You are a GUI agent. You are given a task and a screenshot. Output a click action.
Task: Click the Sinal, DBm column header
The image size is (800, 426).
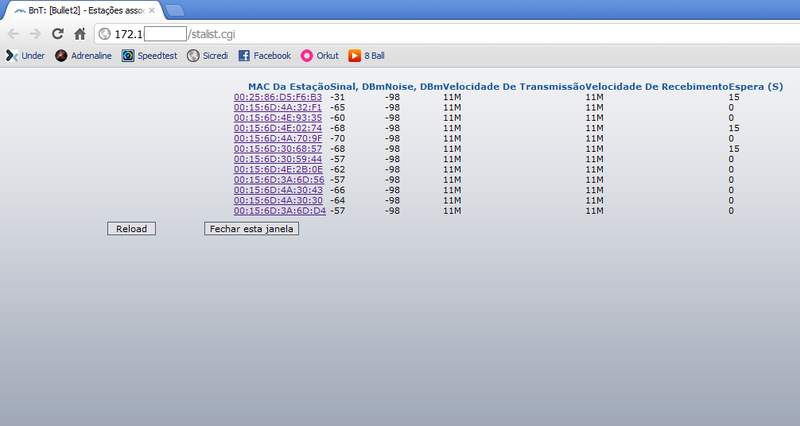point(358,87)
